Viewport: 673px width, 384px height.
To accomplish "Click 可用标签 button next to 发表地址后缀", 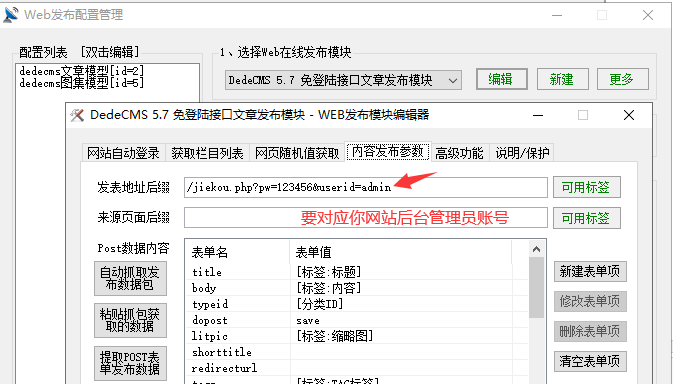I will (587, 187).
